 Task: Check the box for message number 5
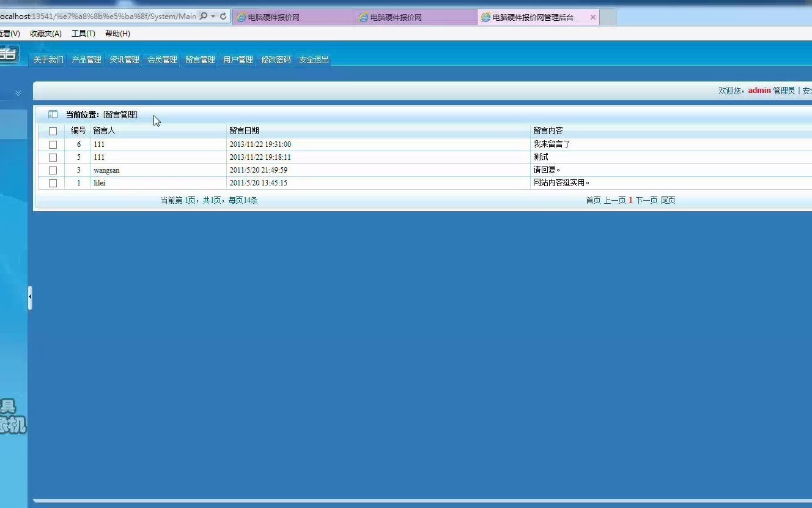(53, 157)
